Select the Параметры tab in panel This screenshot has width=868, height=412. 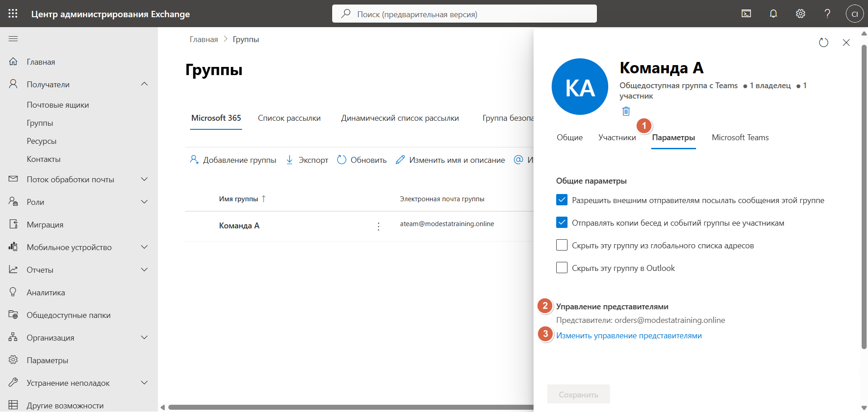[x=673, y=137]
